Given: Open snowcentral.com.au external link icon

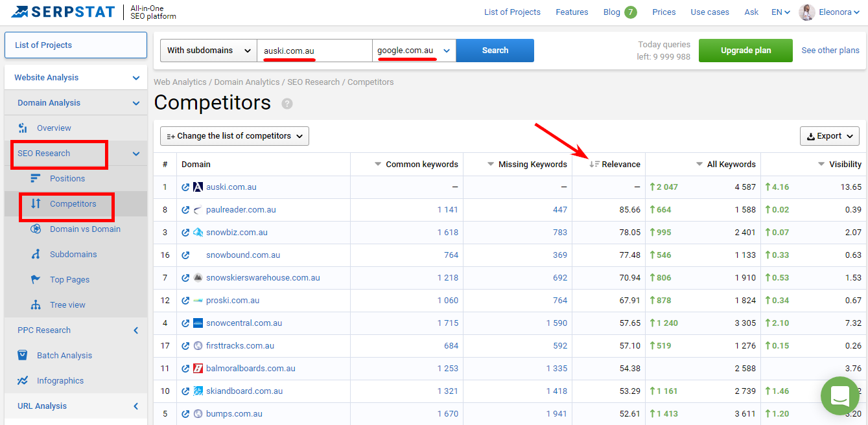Looking at the screenshot, I should click(185, 323).
